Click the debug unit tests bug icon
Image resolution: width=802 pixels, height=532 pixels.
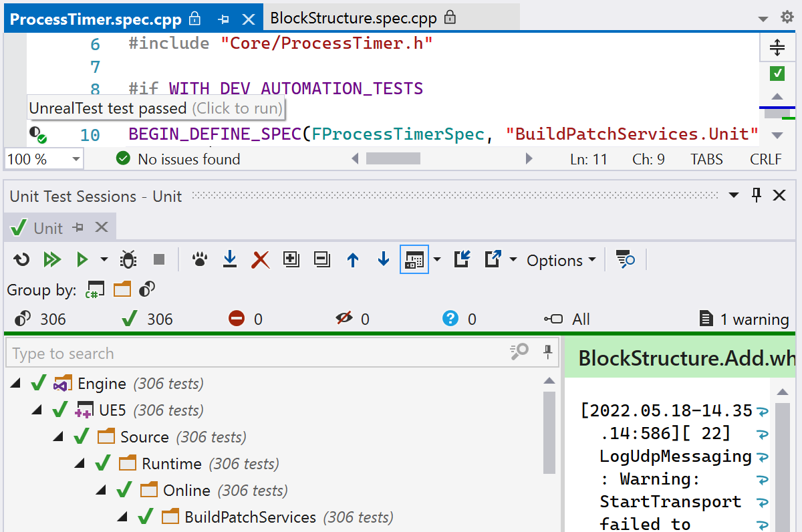pos(128,260)
